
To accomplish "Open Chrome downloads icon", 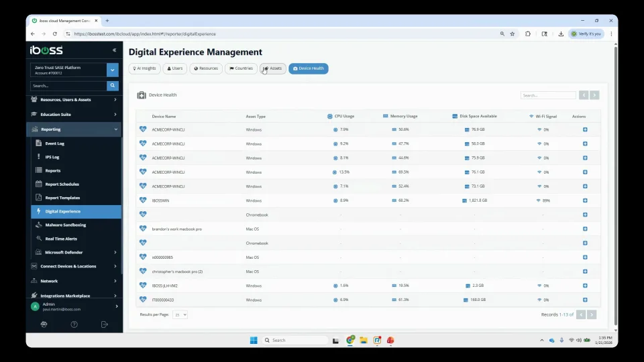I will (x=561, y=34).
